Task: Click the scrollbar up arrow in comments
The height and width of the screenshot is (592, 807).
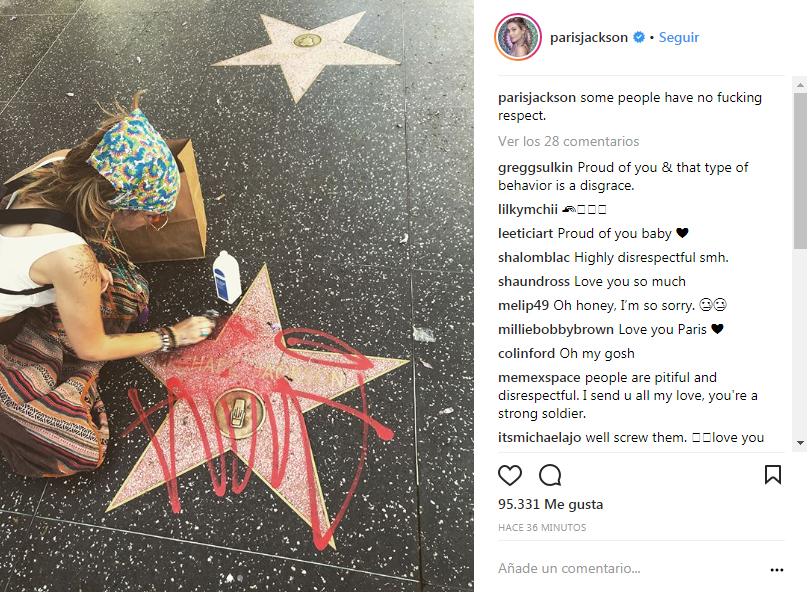Action: click(x=800, y=84)
